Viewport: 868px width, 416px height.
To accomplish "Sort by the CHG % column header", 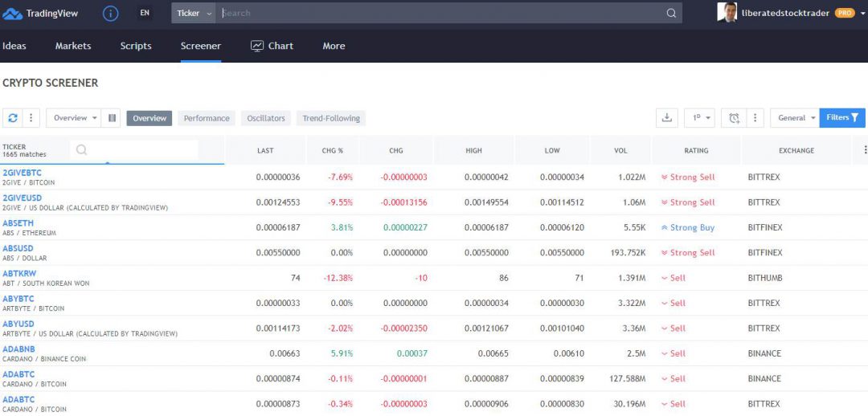I will (333, 150).
